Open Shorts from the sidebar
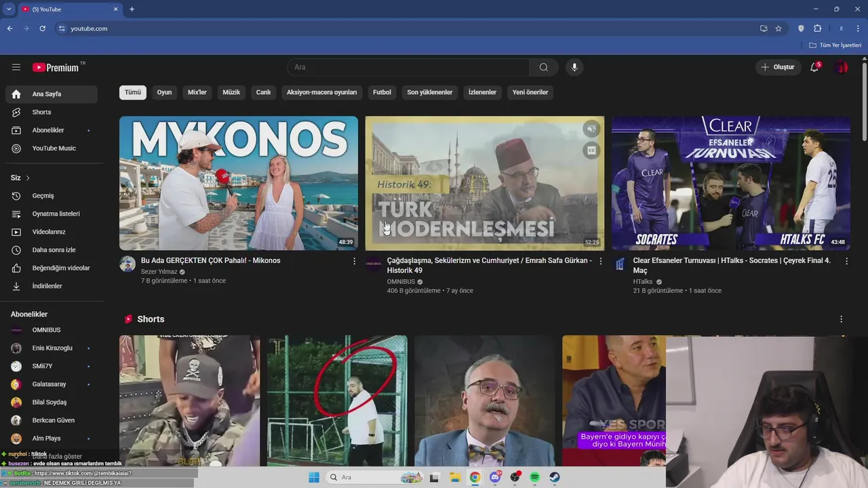This screenshot has height=488, width=868. pos(52,112)
